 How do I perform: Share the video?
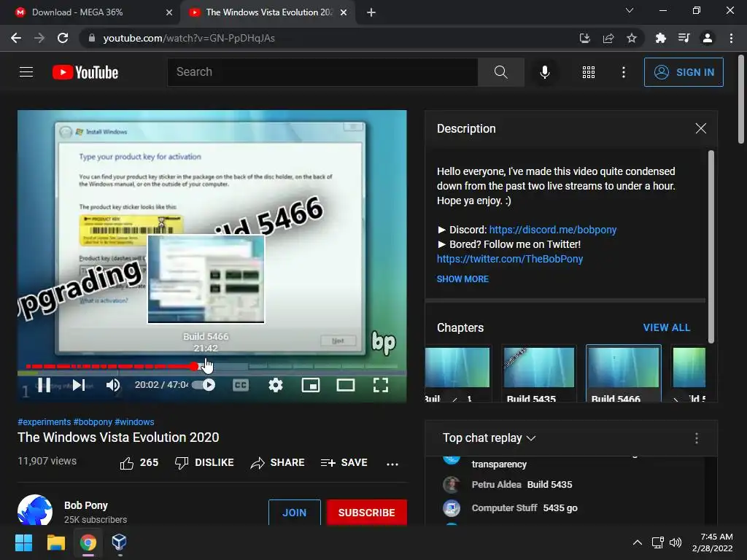pos(277,462)
